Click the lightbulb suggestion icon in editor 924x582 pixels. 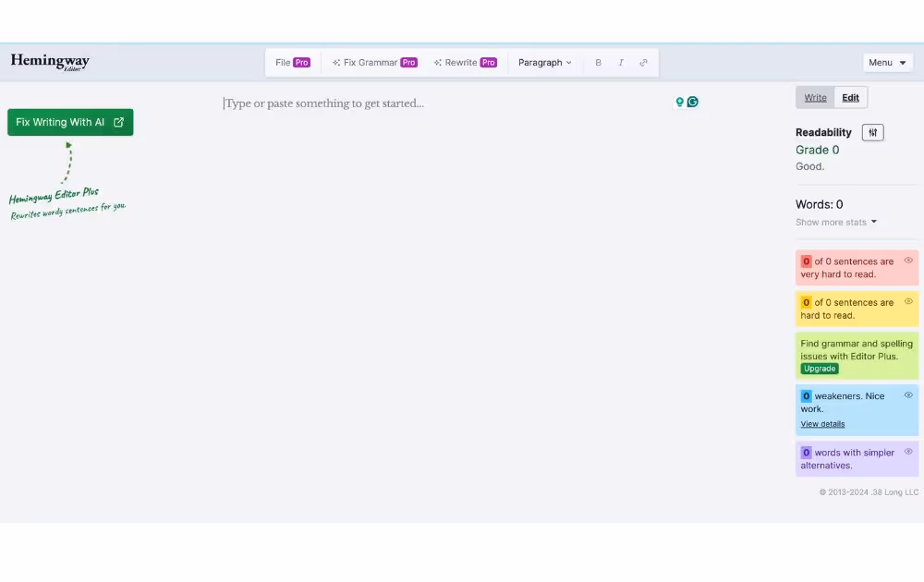[x=679, y=102]
